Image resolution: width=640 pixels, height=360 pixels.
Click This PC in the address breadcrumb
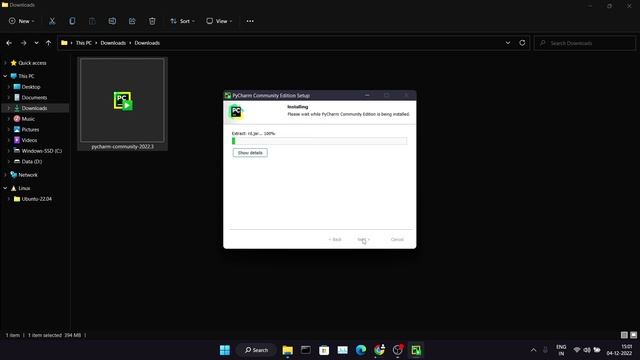click(84, 43)
